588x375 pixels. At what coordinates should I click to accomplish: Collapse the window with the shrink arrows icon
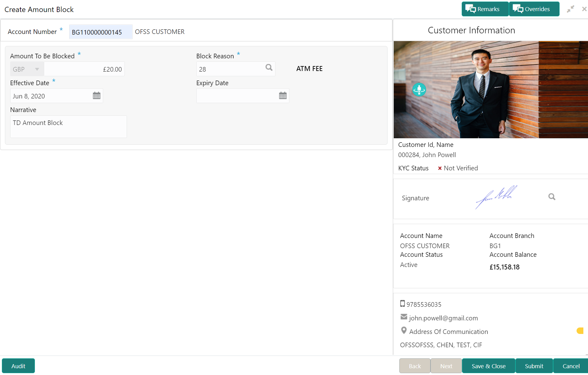click(x=570, y=9)
